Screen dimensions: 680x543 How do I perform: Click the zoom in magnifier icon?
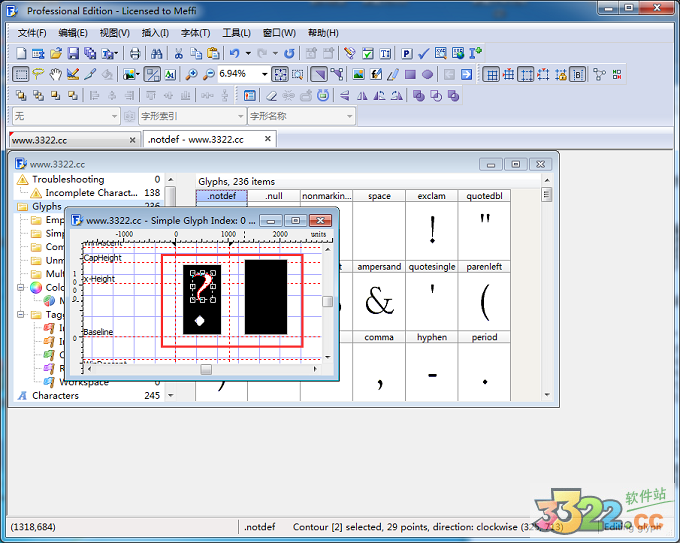191,74
